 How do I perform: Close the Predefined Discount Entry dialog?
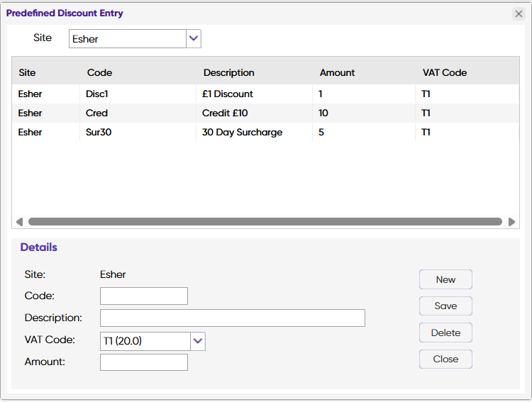tap(518, 13)
